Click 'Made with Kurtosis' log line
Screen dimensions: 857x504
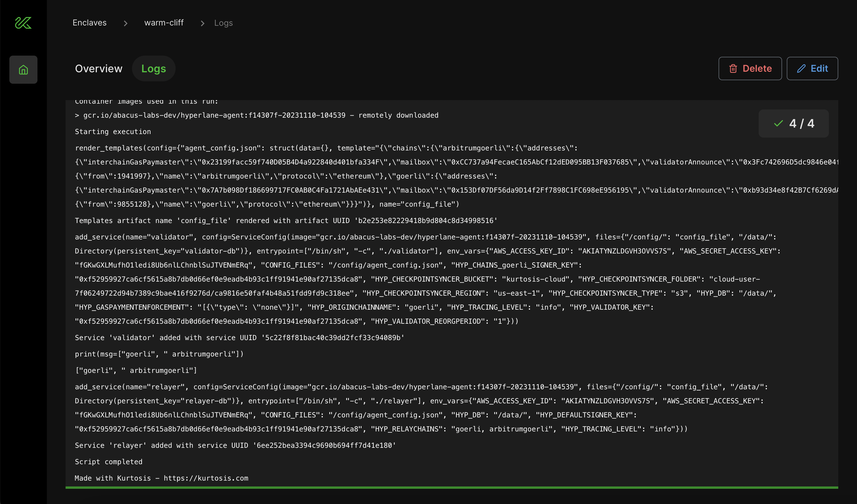pos(162,478)
